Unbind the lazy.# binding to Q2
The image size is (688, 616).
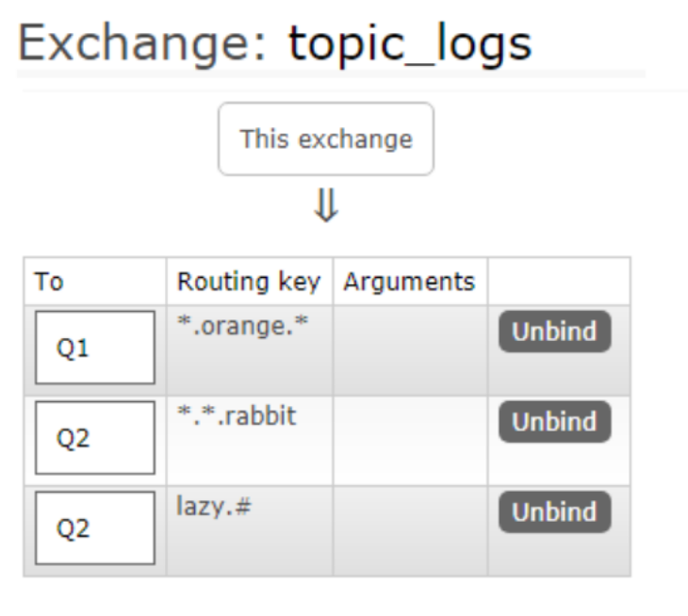coord(554,512)
